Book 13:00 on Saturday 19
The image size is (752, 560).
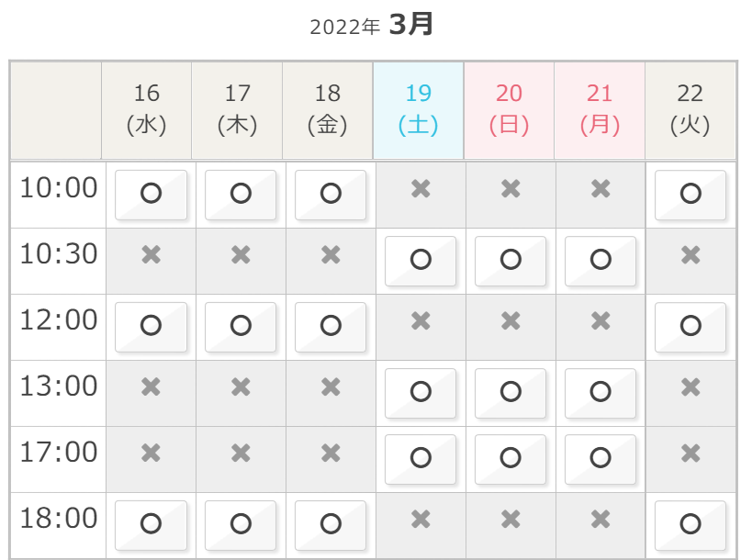[x=421, y=392]
